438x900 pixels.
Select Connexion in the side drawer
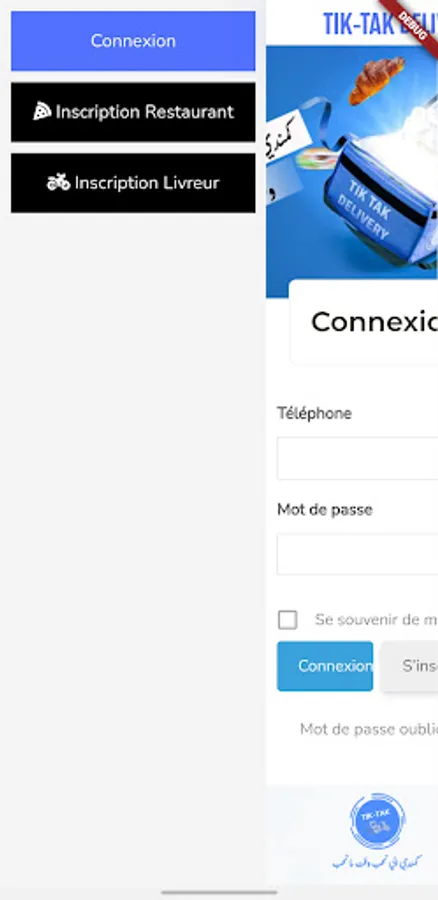click(x=133, y=41)
